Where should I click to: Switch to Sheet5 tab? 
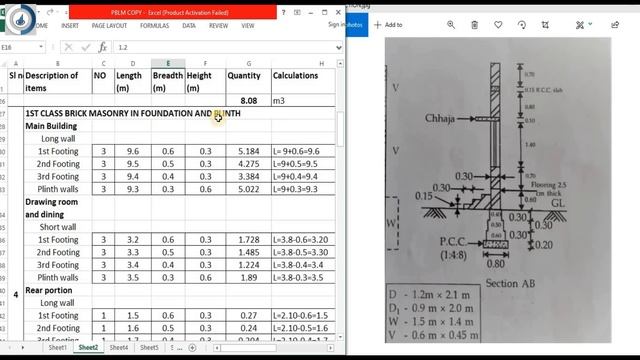(x=149, y=347)
